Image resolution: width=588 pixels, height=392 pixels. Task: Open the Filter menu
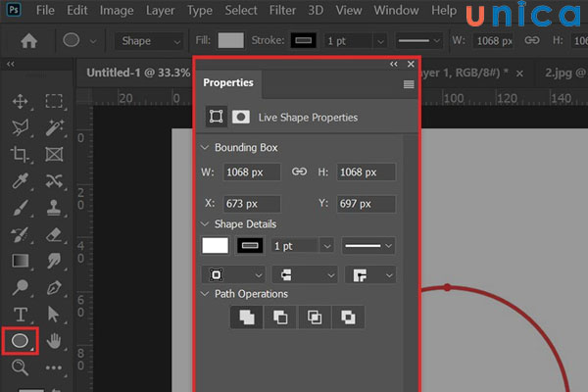282,10
